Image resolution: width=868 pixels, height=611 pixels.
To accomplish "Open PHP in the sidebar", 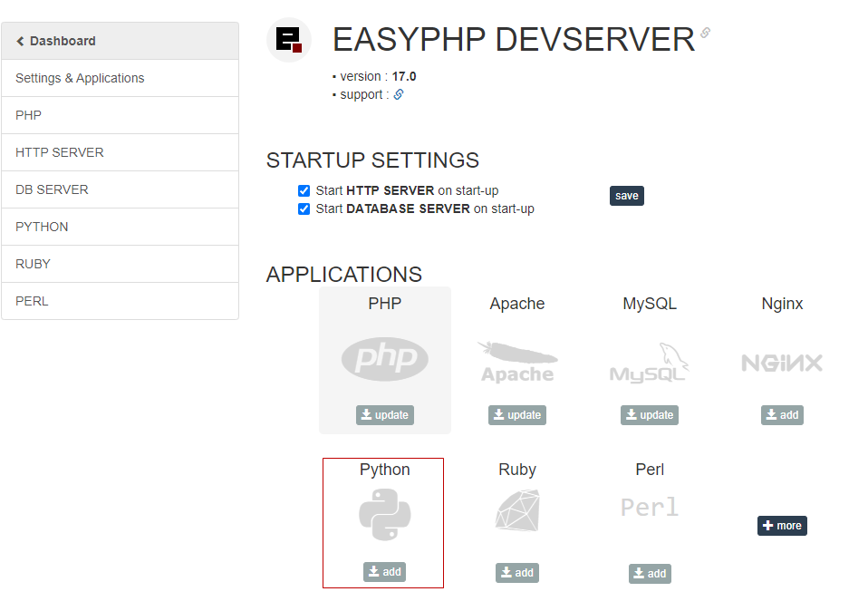I will tap(121, 115).
